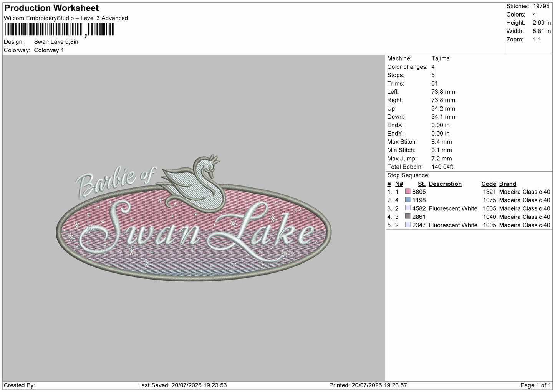Click Fluorescent White description in row 5
Image resolution: width=555 pixels, height=392 pixels.
click(453, 225)
